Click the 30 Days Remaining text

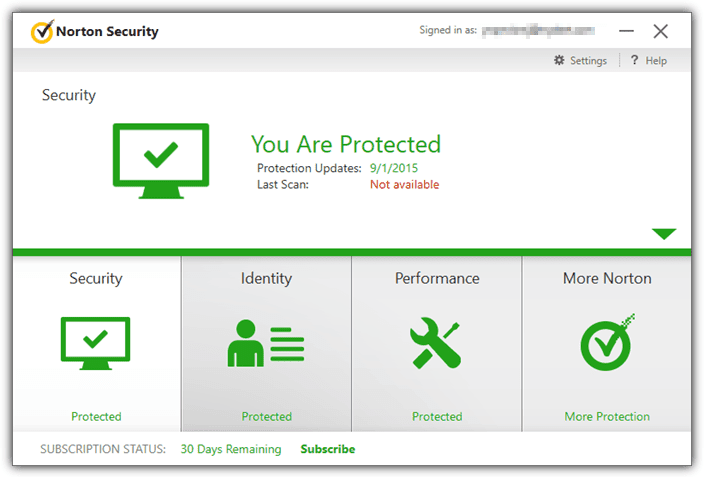[x=231, y=449]
